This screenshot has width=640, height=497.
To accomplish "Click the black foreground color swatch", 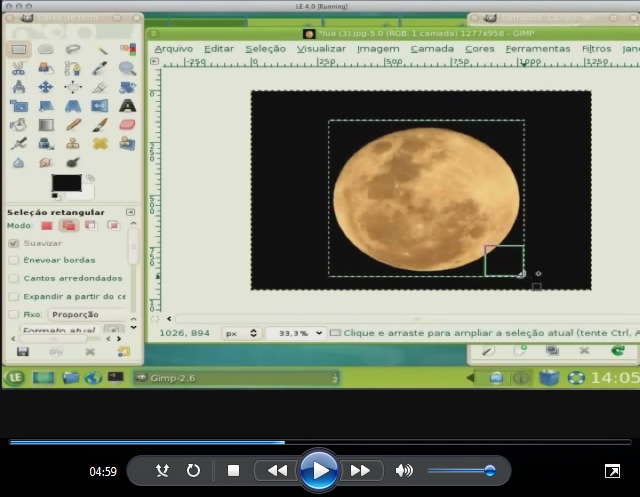I will pyautogui.click(x=65, y=183).
